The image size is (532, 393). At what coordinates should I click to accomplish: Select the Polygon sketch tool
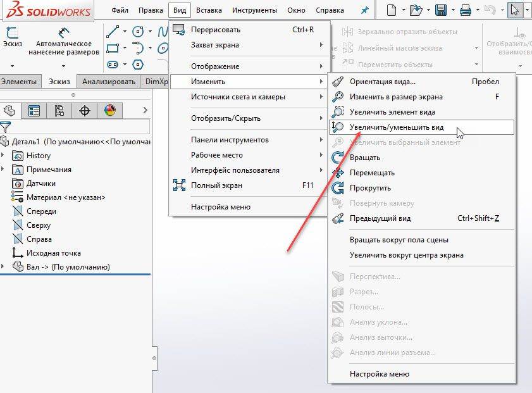tap(138, 64)
